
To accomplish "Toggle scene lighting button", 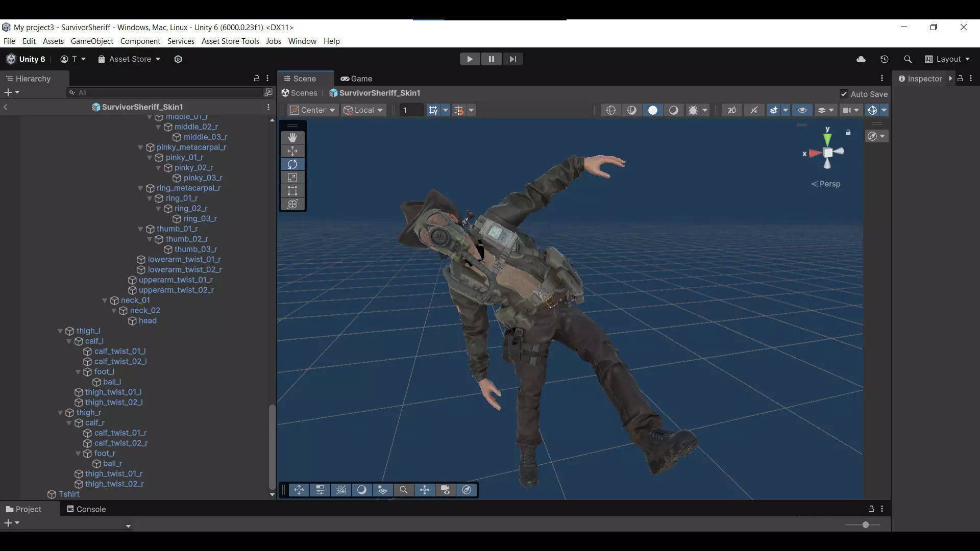I will point(673,110).
